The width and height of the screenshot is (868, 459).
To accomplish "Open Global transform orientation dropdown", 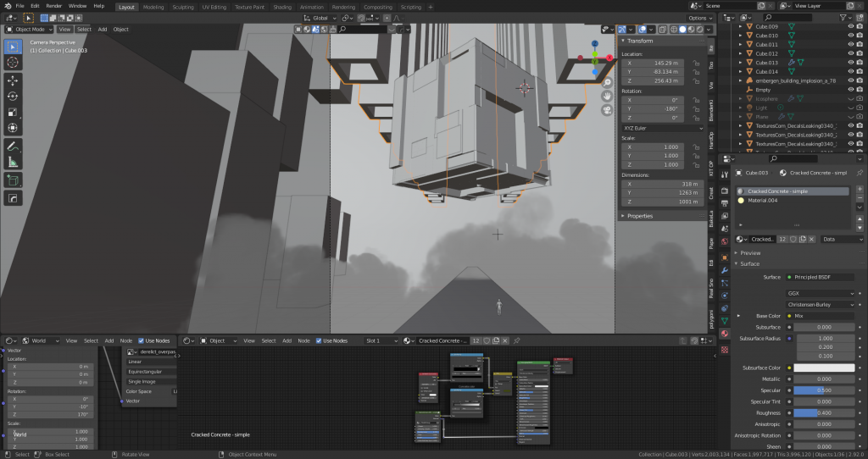I will 320,19.
